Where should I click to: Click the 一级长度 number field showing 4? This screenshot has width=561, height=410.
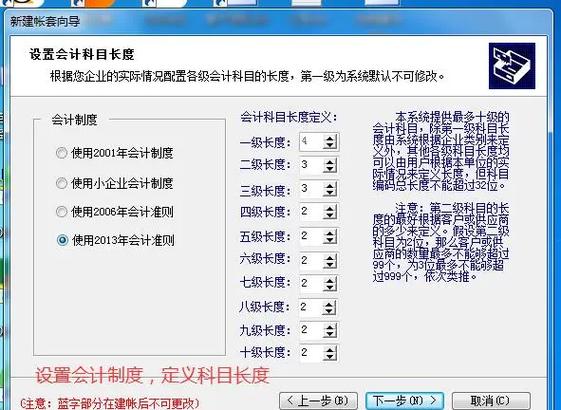[x=311, y=142]
